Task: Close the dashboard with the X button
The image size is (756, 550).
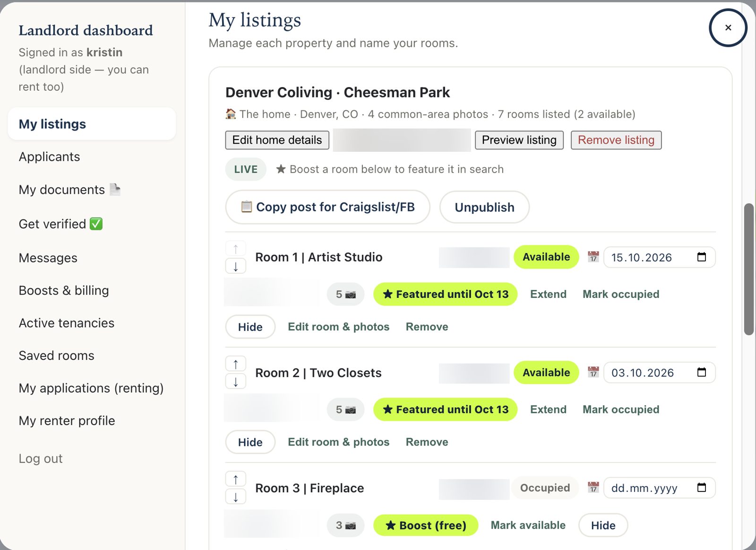Action: [x=728, y=28]
